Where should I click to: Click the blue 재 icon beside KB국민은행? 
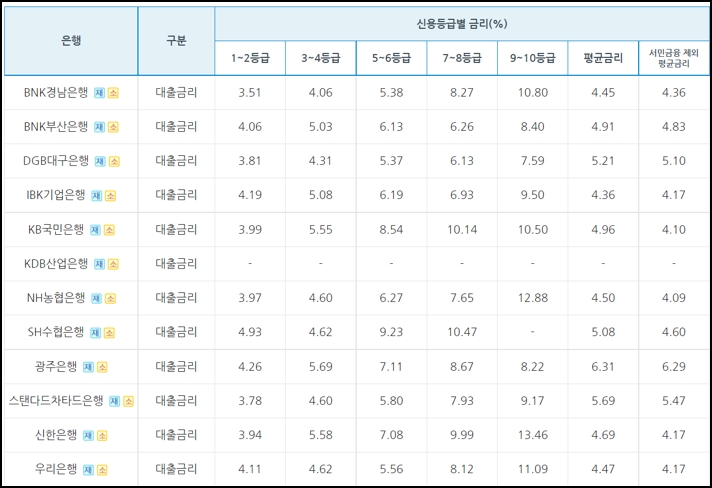point(95,230)
